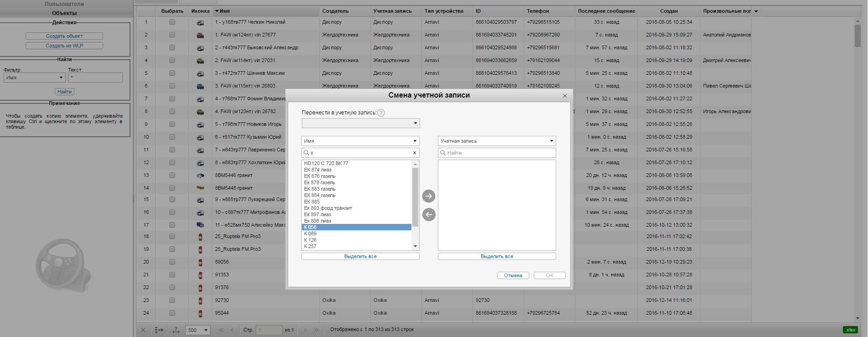Tick the checkbox for row 20 (89056)
This screenshot has width=868, height=337.
pyautogui.click(x=172, y=262)
